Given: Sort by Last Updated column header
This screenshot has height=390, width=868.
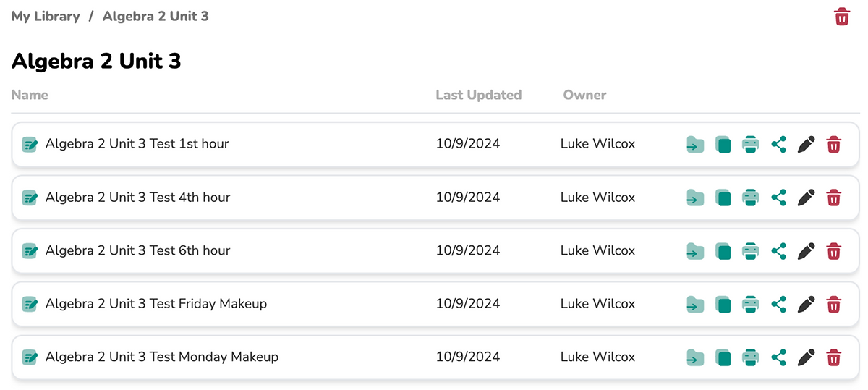Looking at the screenshot, I should click(x=478, y=95).
